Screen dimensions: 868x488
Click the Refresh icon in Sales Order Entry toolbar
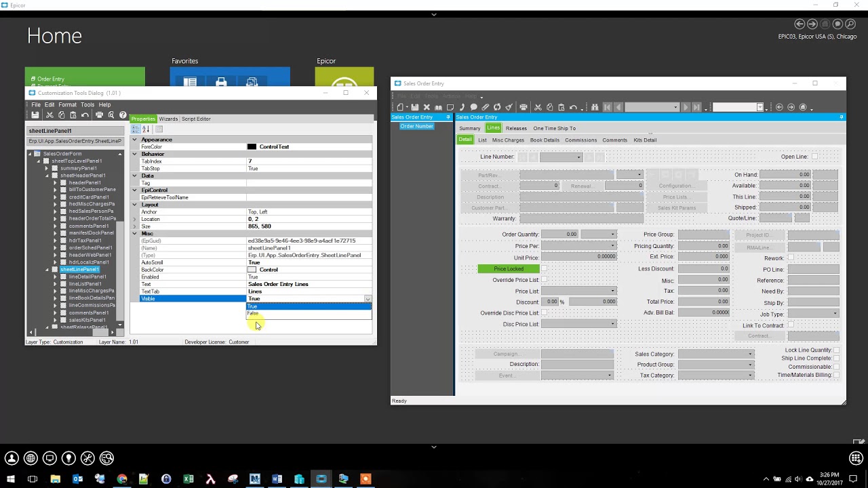click(x=497, y=107)
